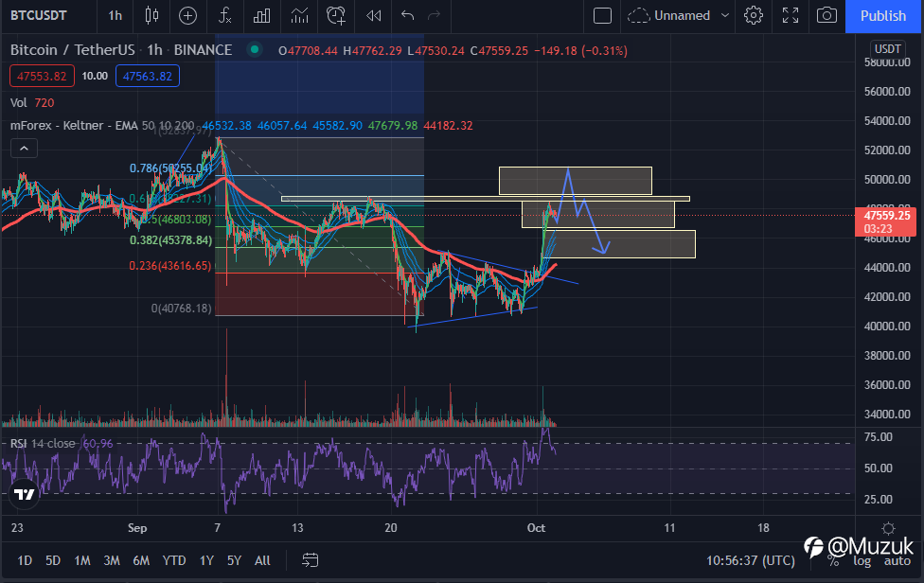Click the green market status dot
The image size is (924, 583).
coord(255,50)
